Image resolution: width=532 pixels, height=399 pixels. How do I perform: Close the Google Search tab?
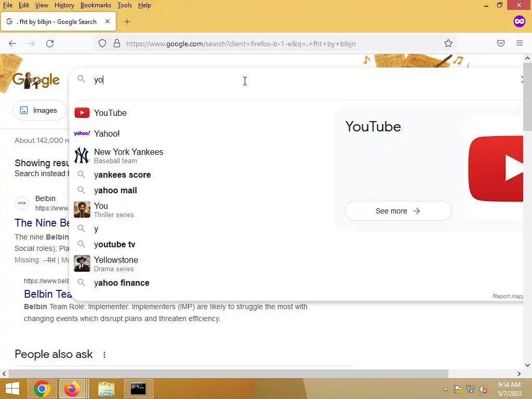click(108, 21)
